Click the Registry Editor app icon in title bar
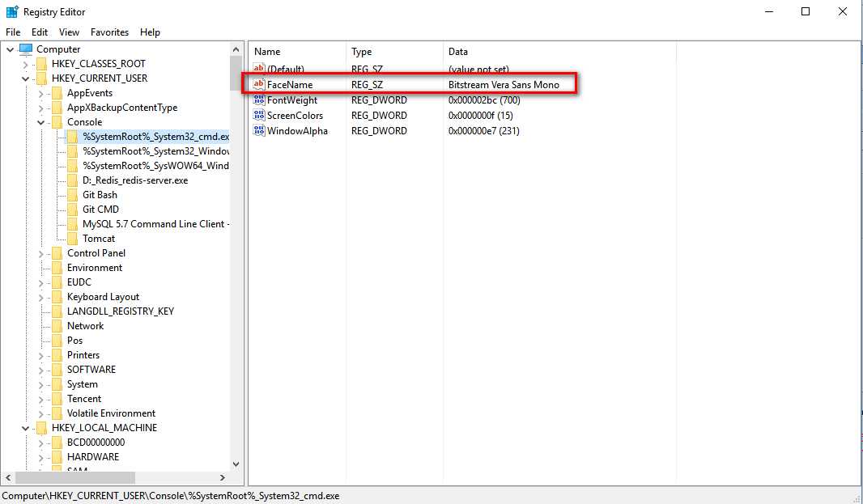The width and height of the screenshot is (863, 504). point(12,11)
